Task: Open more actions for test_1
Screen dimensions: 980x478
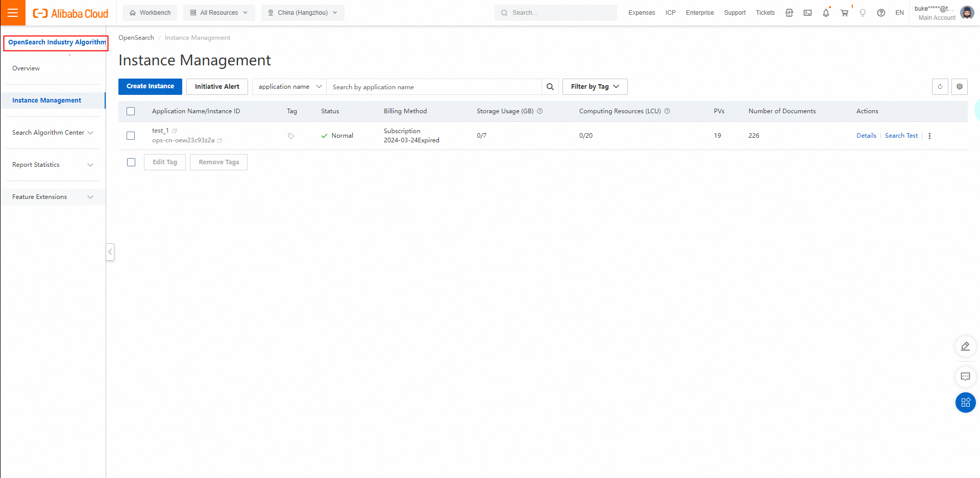Action: pyautogui.click(x=929, y=136)
